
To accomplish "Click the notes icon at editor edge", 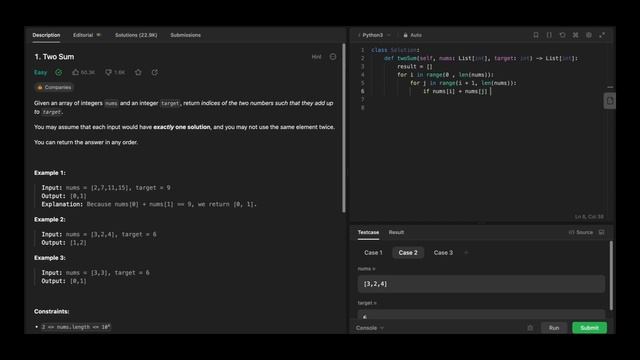I will pyautogui.click(x=609, y=101).
